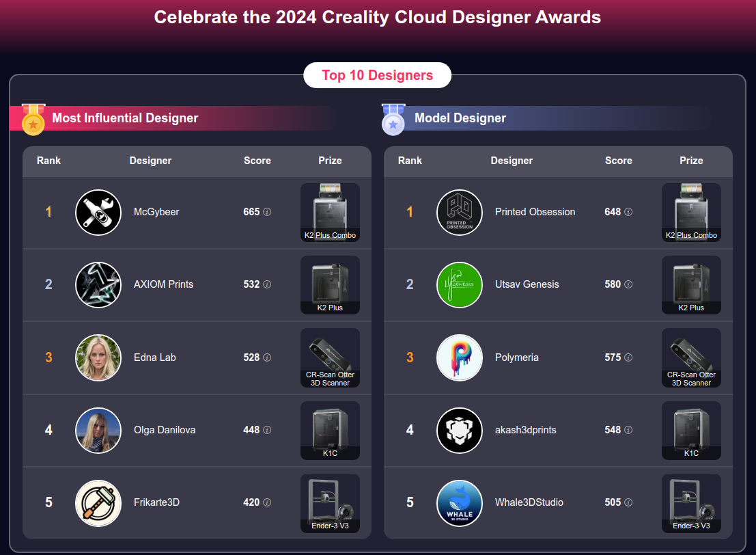
Task: Click the info icon beside McGybeer's 665 score
Action: [x=267, y=212]
